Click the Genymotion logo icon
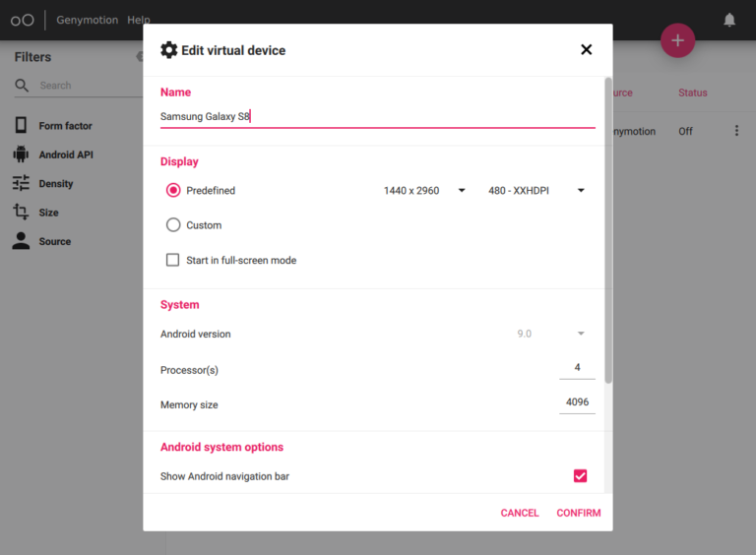 click(x=22, y=20)
